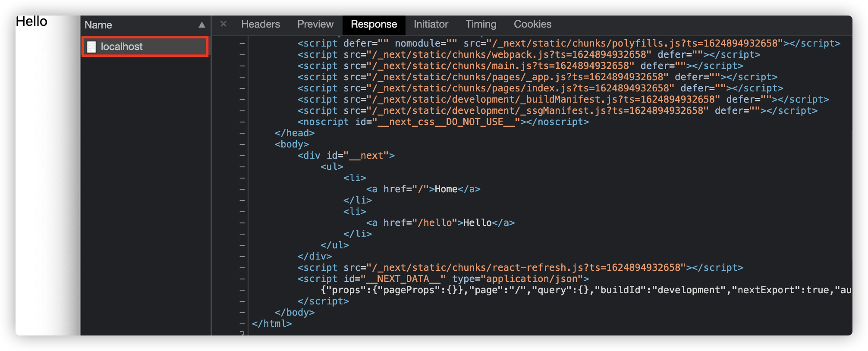
Task: Click the Hello text on the page
Action: (x=31, y=22)
